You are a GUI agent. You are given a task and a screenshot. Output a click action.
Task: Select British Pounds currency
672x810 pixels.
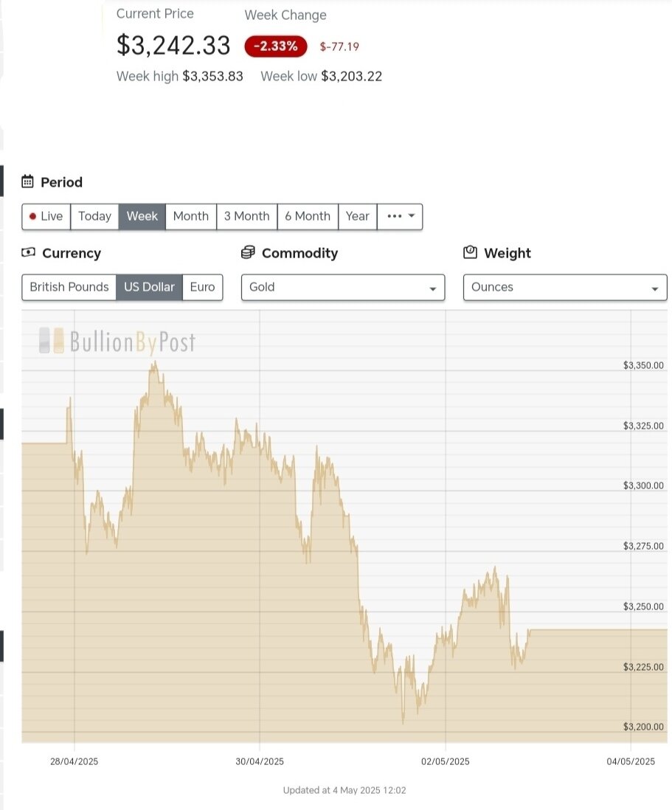[x=69, y=287]
